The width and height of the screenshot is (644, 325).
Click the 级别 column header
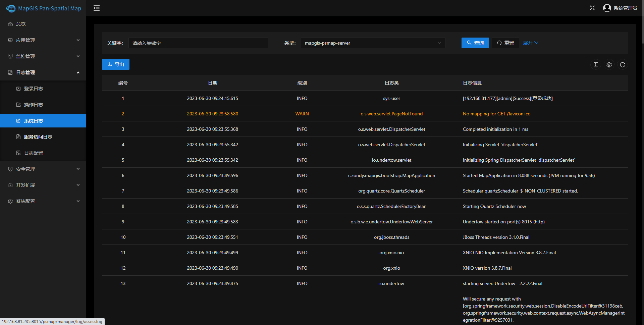(302, 83)
